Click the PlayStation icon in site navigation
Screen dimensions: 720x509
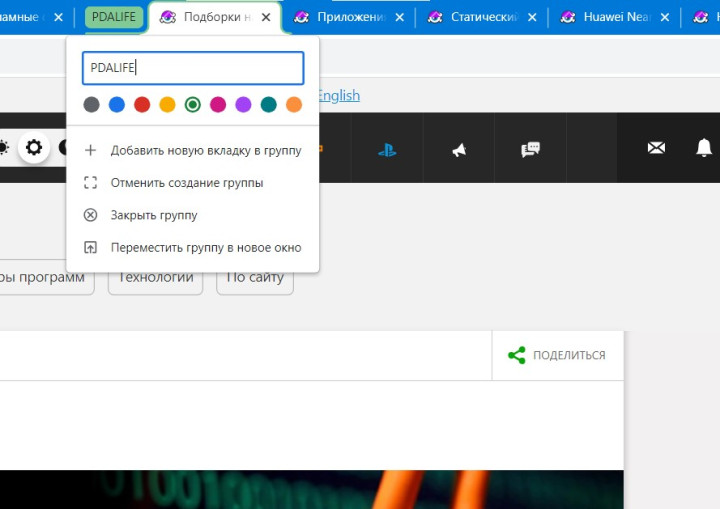click(387, 149)
